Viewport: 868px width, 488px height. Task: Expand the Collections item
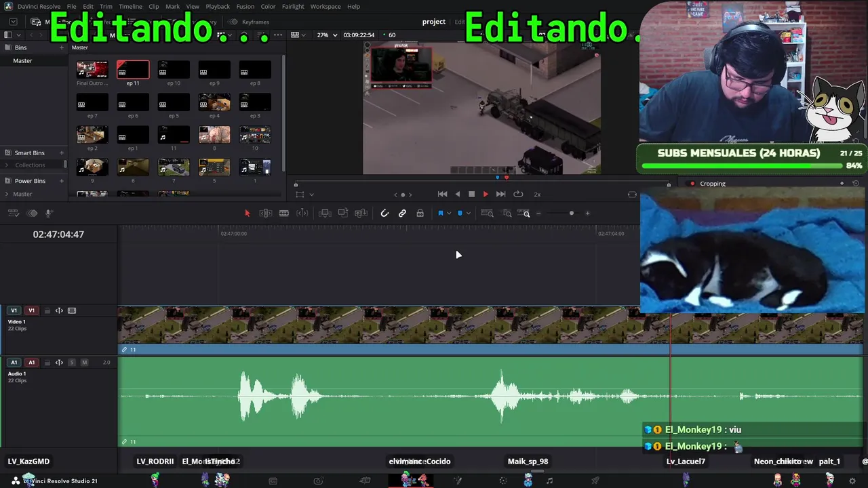[7, 165]
